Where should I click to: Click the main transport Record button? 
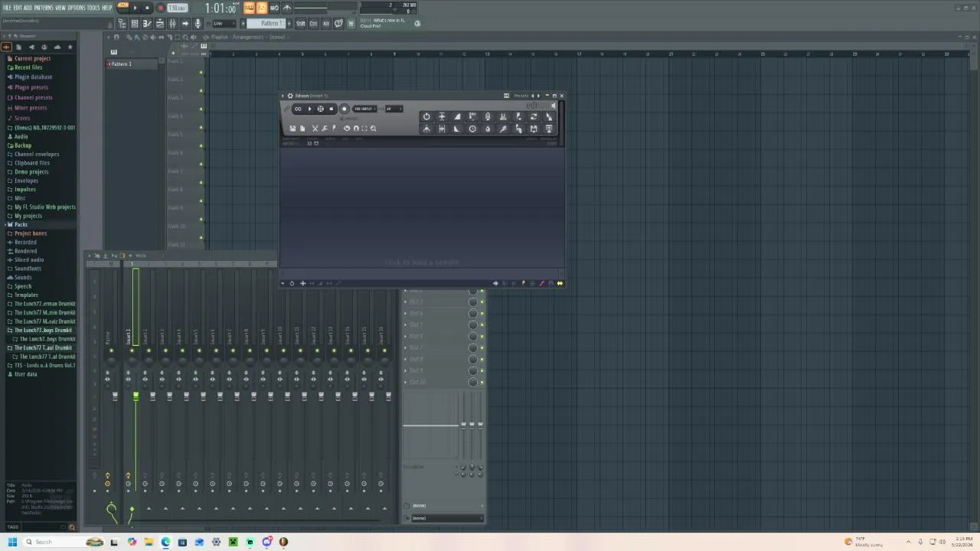161,8
